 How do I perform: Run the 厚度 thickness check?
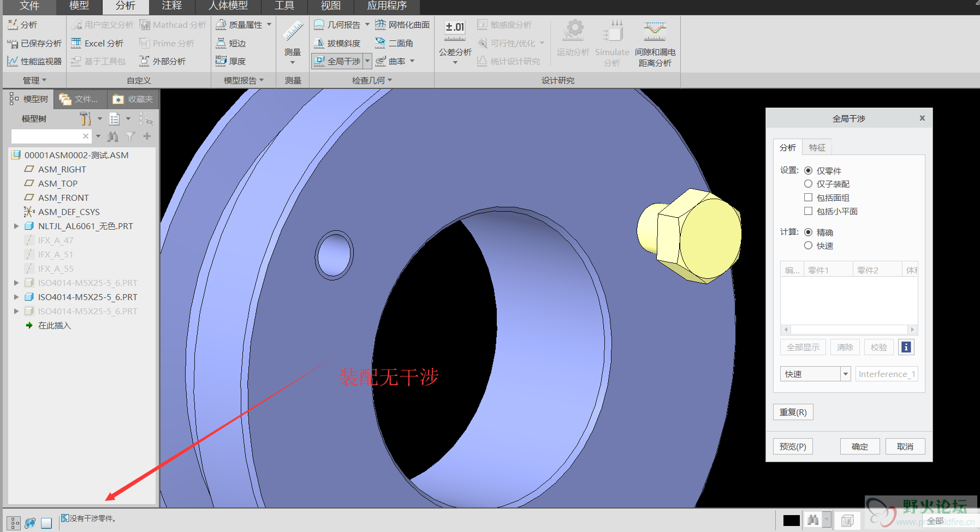tap(230, 61)
